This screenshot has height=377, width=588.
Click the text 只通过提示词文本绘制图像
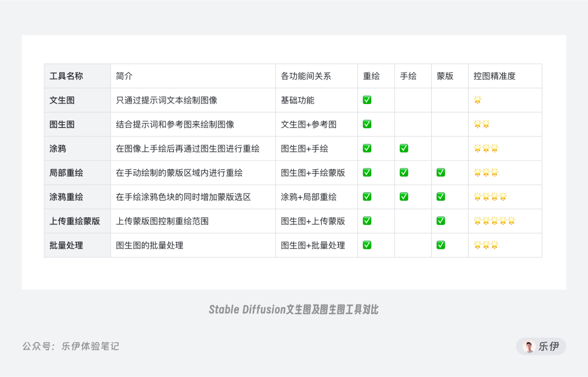tap(167, 100)
